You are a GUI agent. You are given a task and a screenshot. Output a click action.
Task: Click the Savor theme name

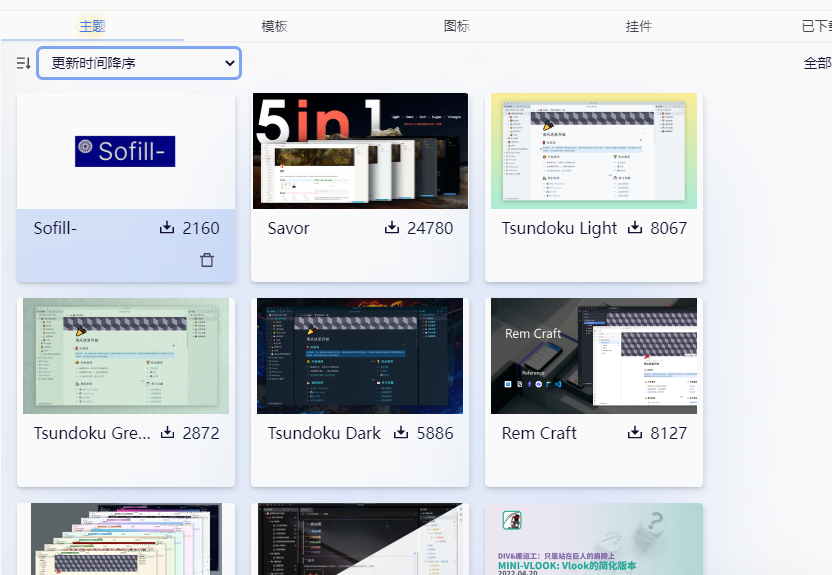point(288,228)
